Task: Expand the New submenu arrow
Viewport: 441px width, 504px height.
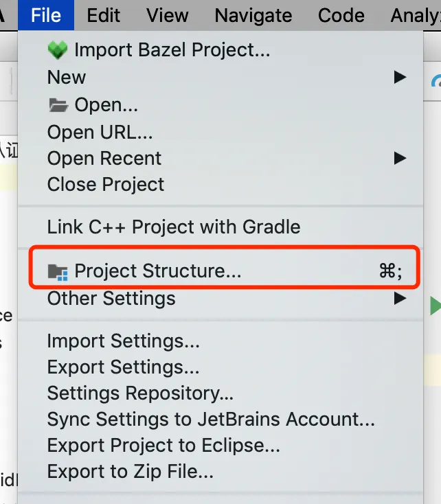Action: point(400,78)
